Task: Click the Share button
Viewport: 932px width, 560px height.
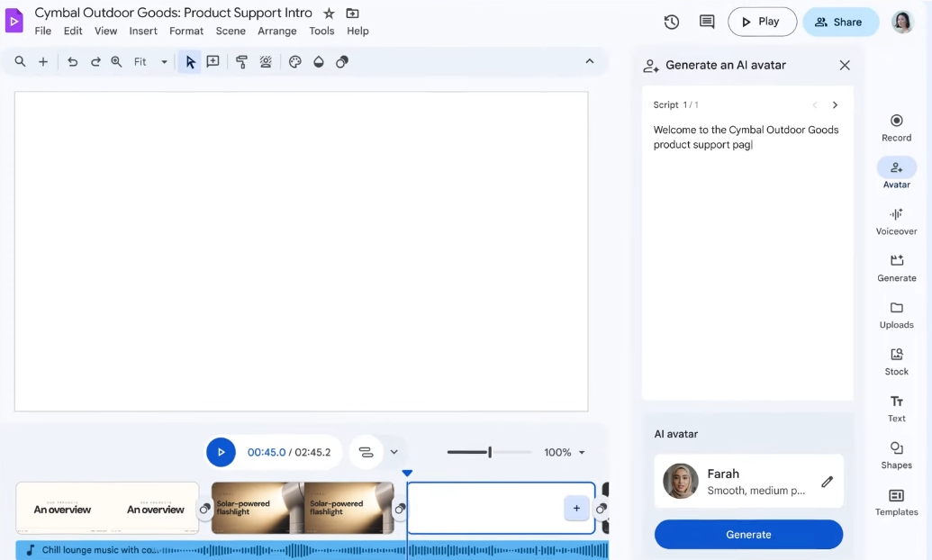Action: click(x=840, y=22)
